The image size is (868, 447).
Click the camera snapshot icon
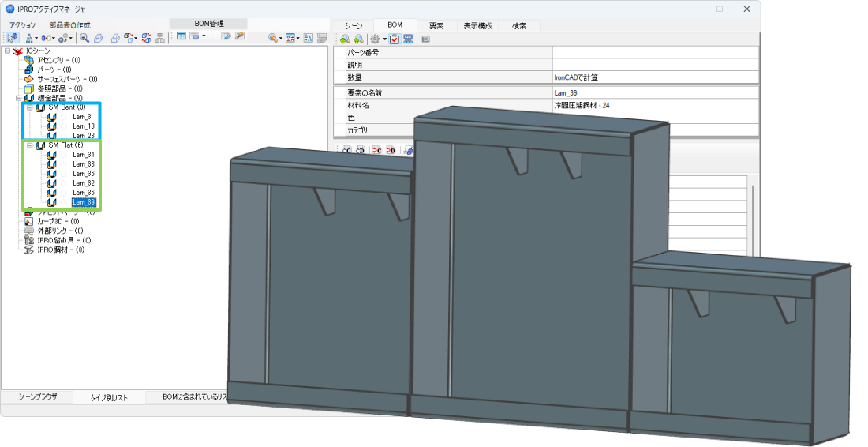click(425, 39)
